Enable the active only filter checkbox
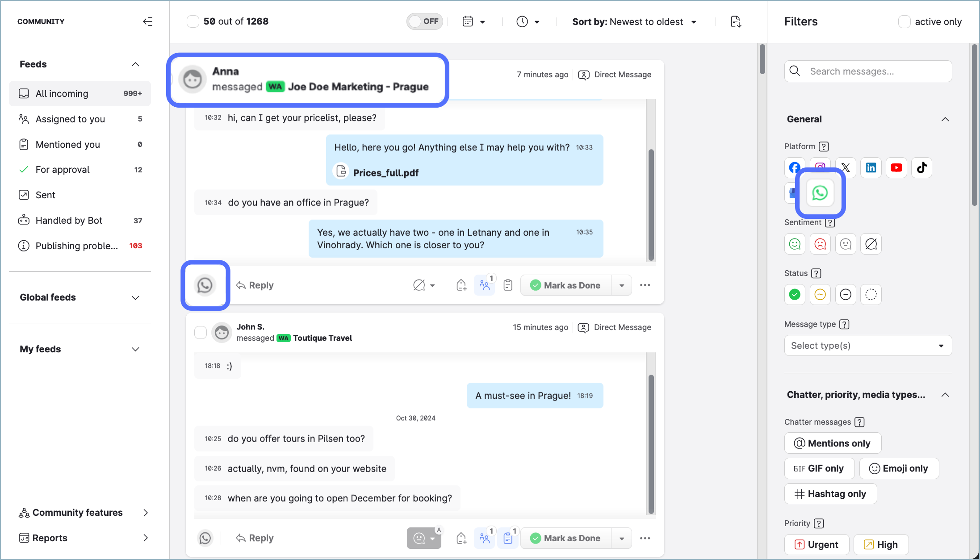The height and width of the screenshot is (560, 980). (904, 21)
